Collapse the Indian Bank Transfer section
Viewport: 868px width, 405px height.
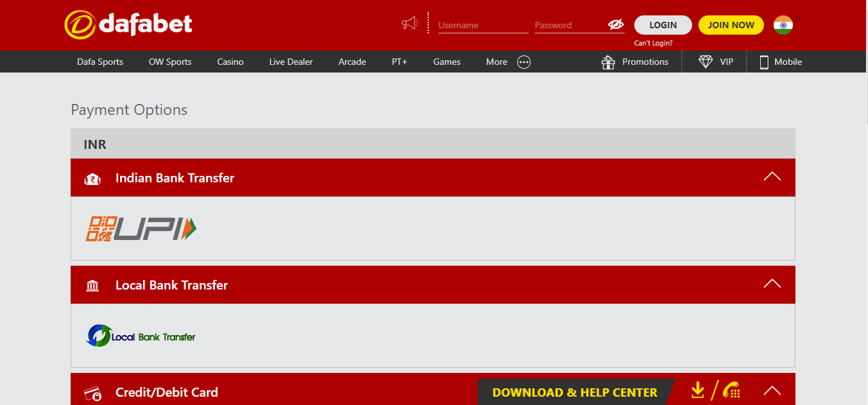click(x=772, y=177)
